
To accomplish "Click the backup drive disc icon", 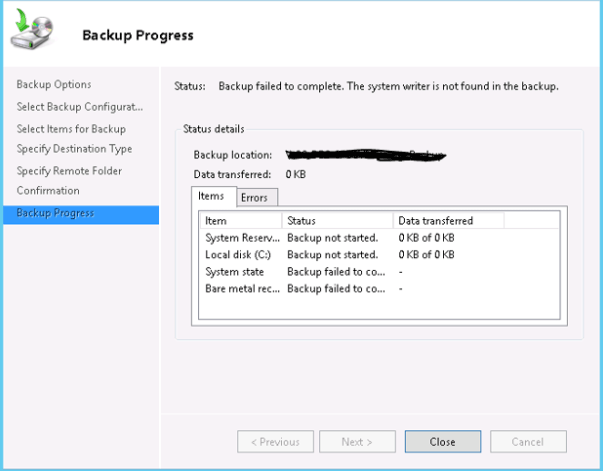I will click(x=32, y=29).
